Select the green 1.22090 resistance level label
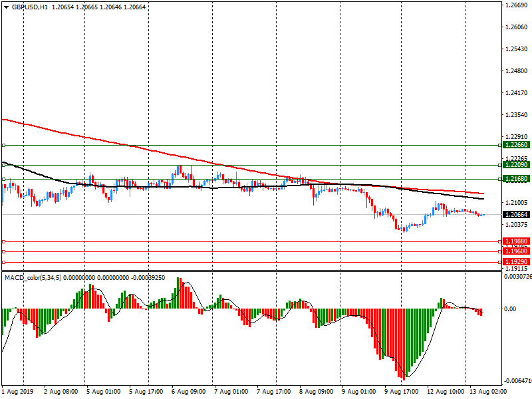The image size is (532, 399). pos(516,165)
